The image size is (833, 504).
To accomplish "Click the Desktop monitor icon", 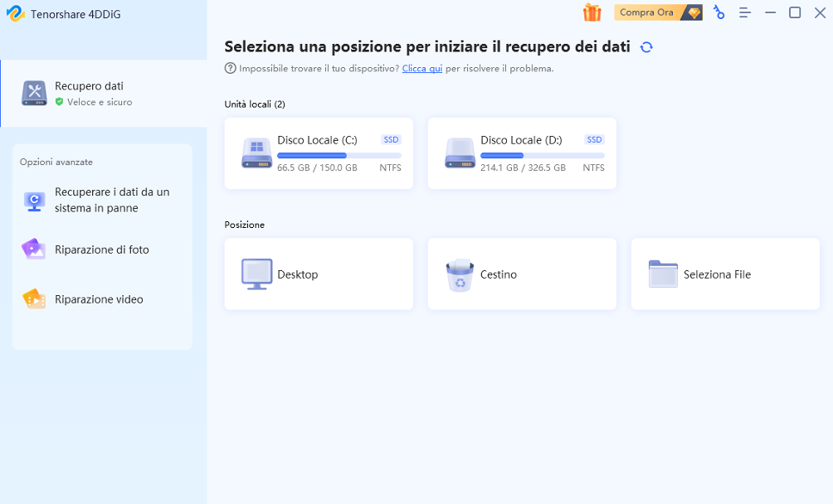I will click(257, 274).
